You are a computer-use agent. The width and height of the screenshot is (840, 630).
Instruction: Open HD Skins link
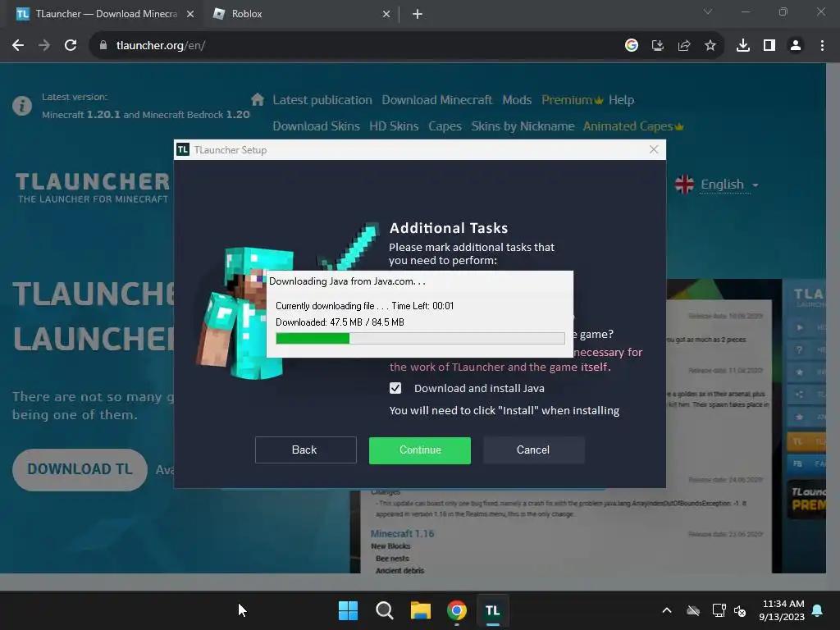pyautogui.click(x=394, y=126)
